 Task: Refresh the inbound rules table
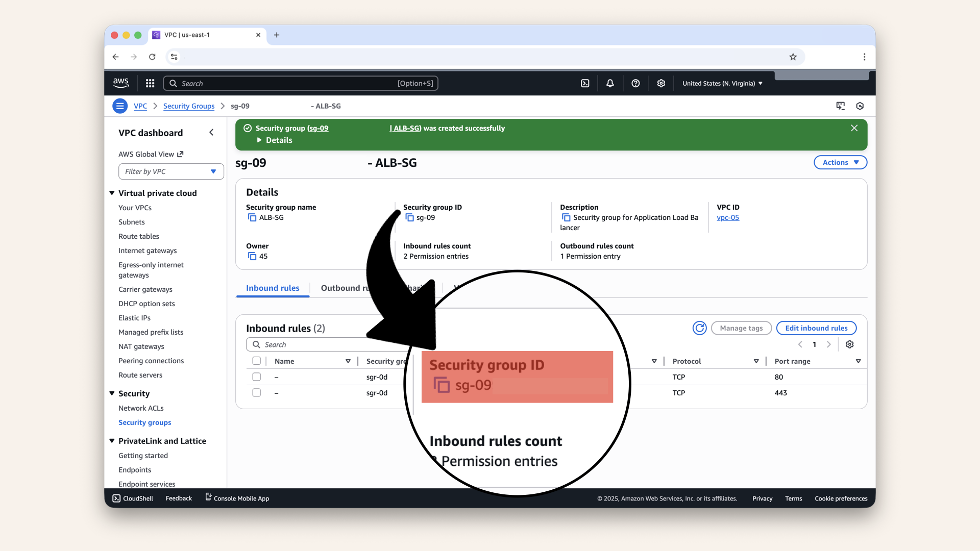tap(699, 328)
